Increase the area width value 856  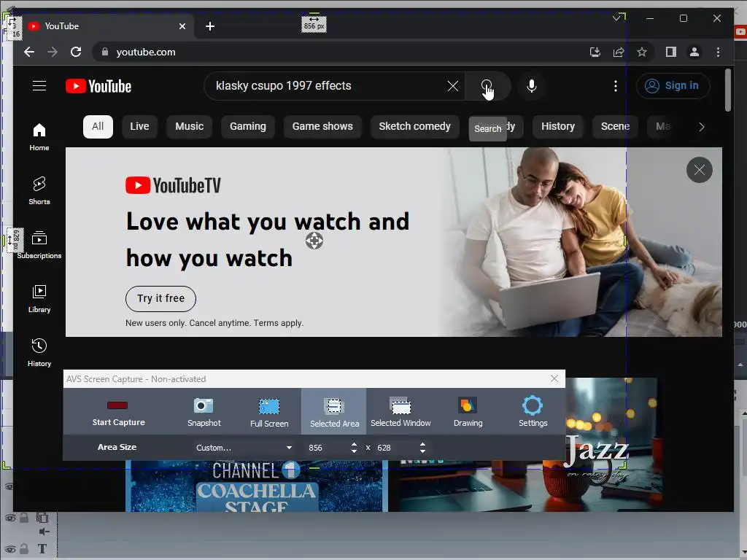point(354,444)
